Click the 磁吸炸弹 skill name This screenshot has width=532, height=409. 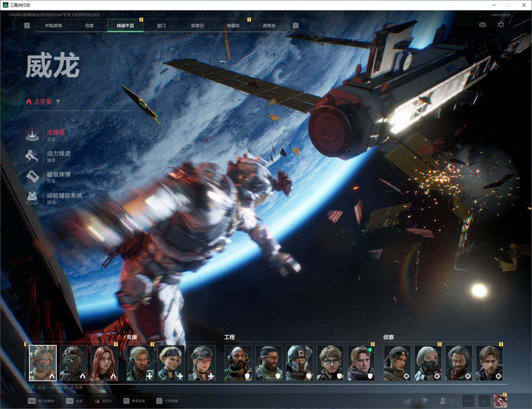(x=59, y=174)
